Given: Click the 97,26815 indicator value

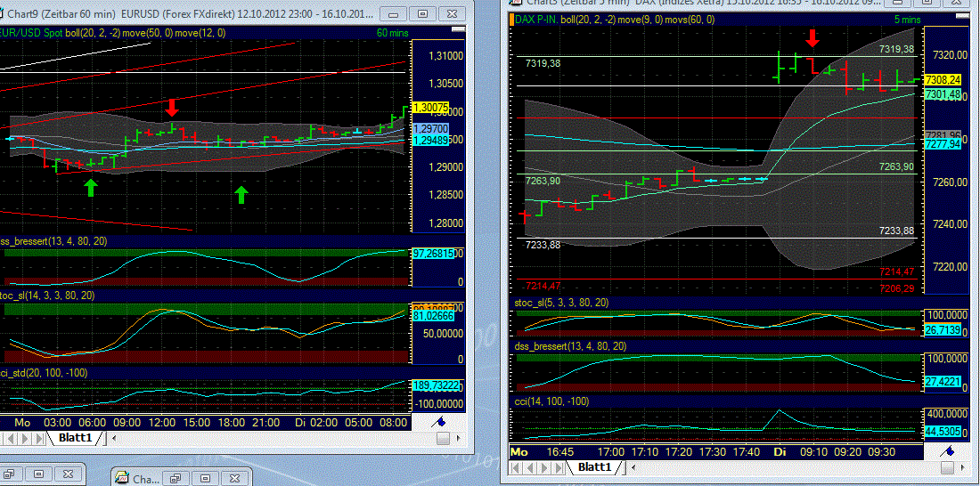Looking at the screenshot, I should pos(432,253).
